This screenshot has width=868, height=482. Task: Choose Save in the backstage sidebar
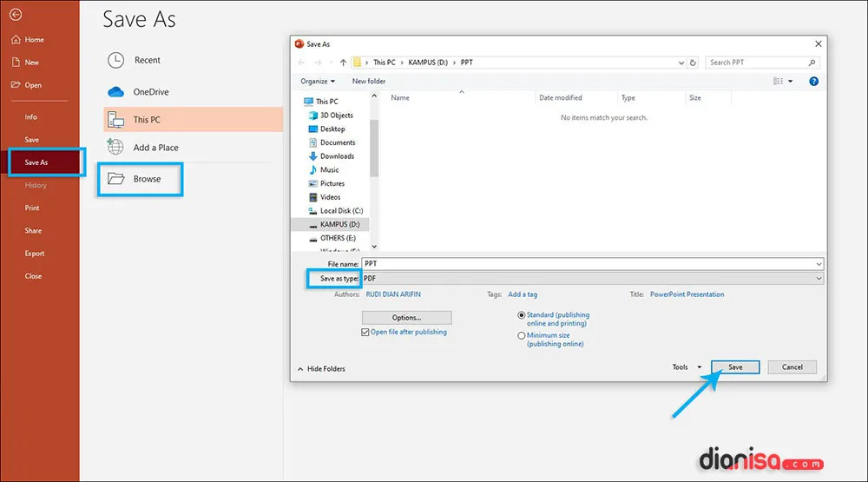[x=31, y=140]
